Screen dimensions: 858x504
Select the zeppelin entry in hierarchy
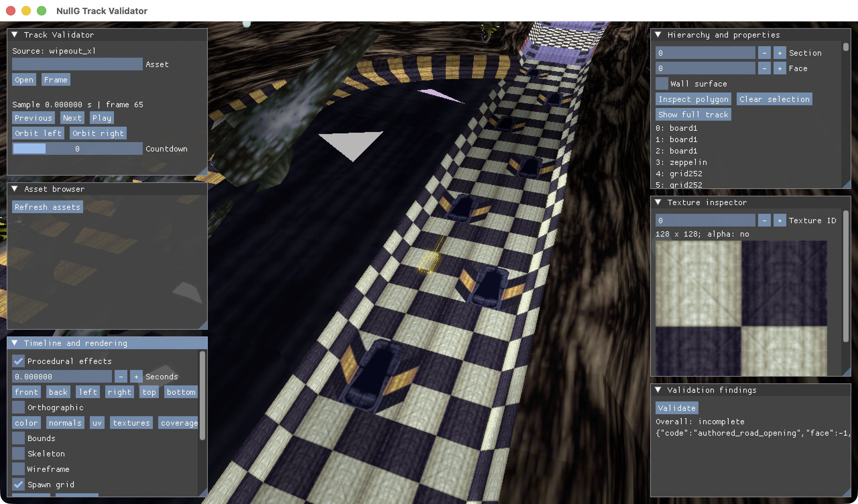[681, 162]
